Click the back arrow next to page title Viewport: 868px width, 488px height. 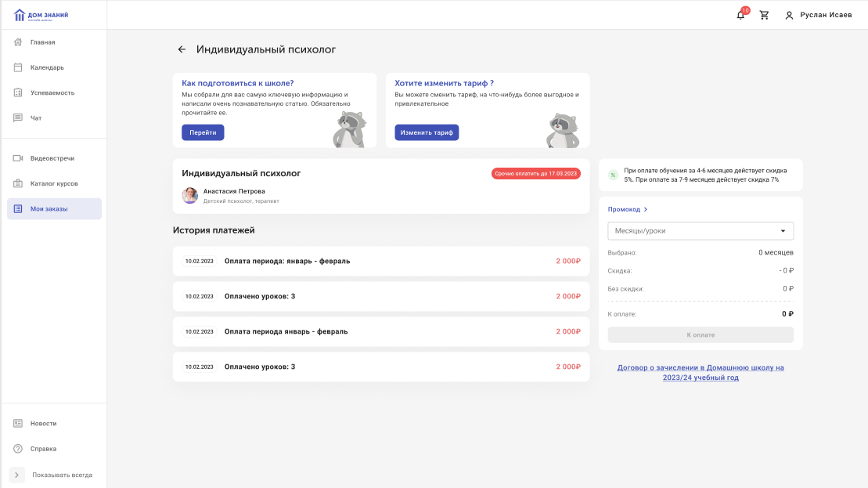(x=182, y=49)
